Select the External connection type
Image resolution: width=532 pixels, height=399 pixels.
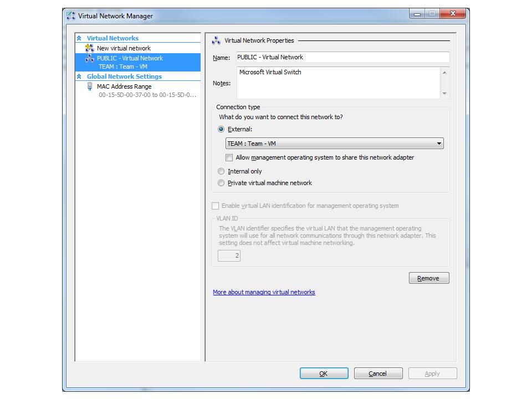coord(221,129)
